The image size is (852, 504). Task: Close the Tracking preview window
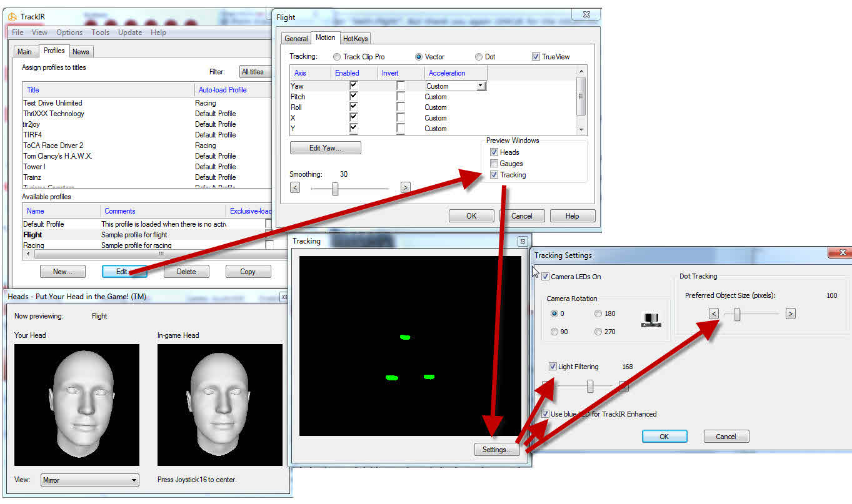[x=523, y=241]
